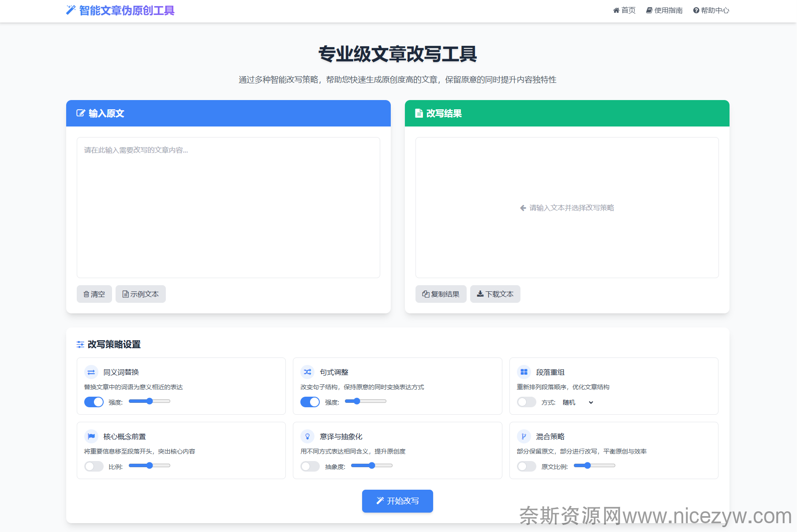Image resolution: width=797 pixels, height=532 pixels.
Task: Click the 示例文本 button
Action: 141,294
